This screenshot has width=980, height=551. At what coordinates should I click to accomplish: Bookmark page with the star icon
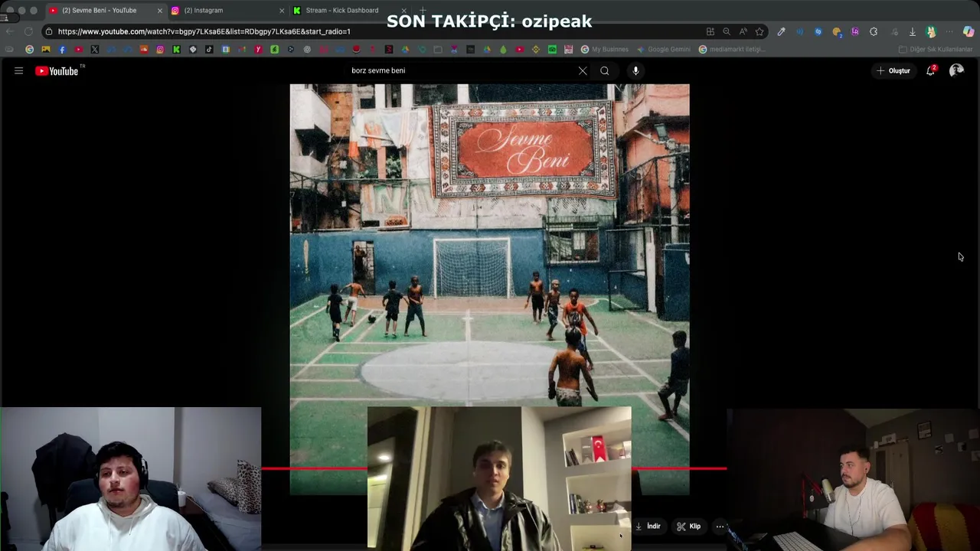[x=759, y=31]
